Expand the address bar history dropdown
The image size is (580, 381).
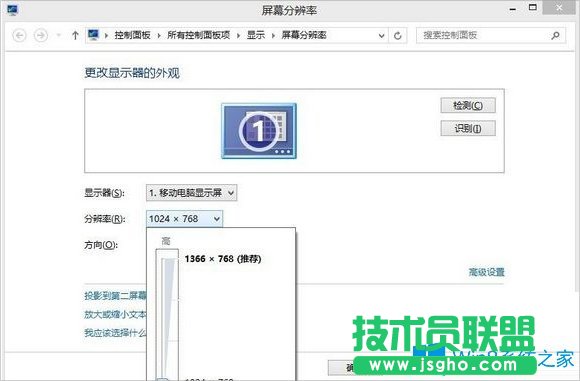click(x=381, y=36)
